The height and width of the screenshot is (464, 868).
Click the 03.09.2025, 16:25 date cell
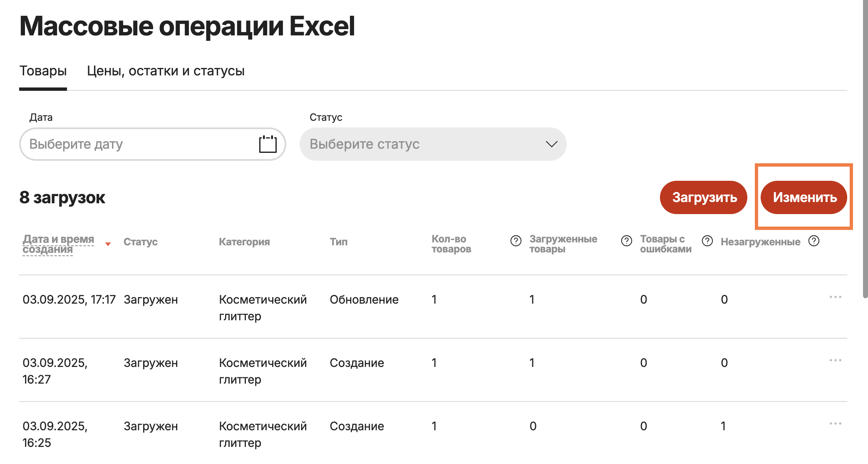[x=55, y=434]
